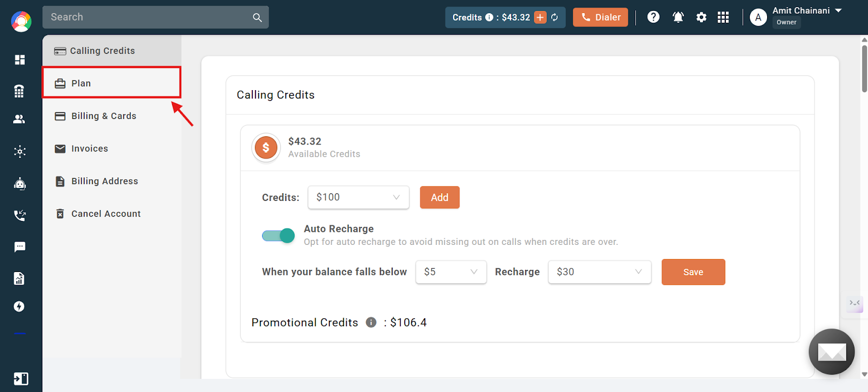Viewport: 868px width, 392px height.
Task: Open the Dialer button in header
Action: click(601, 17)
